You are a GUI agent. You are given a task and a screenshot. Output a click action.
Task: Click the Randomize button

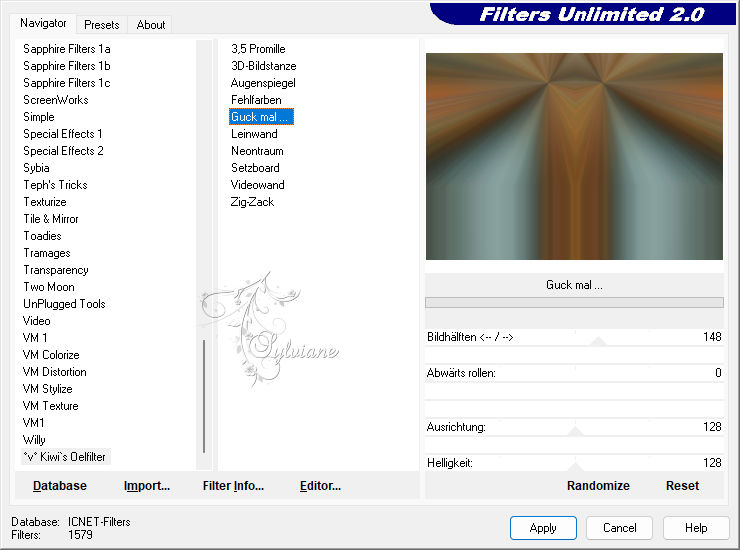pos(598,485)
